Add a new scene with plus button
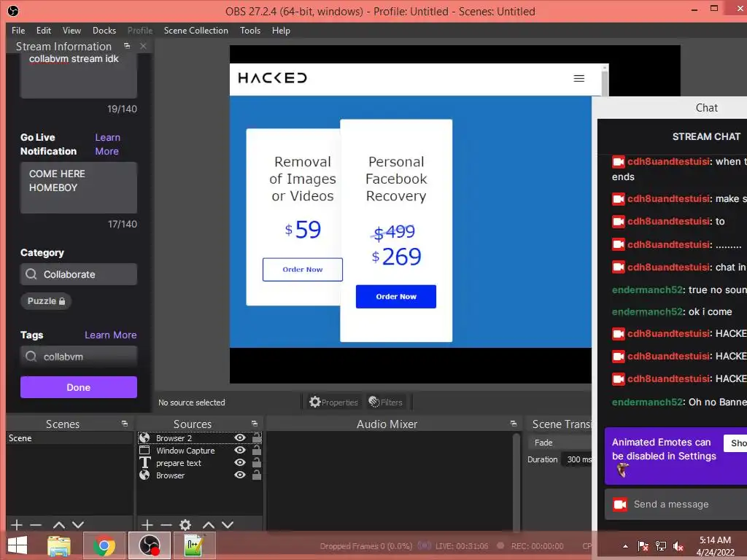 point(17,525)
